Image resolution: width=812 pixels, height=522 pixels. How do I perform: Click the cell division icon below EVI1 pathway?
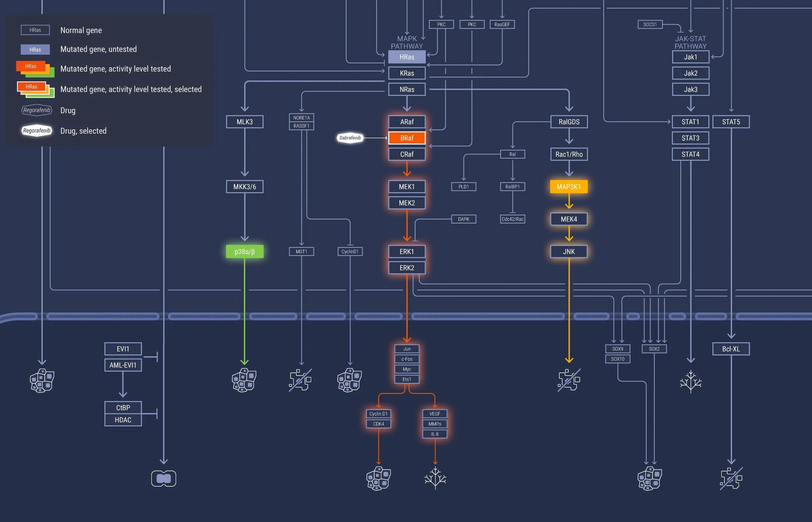(x=164, y=478)
